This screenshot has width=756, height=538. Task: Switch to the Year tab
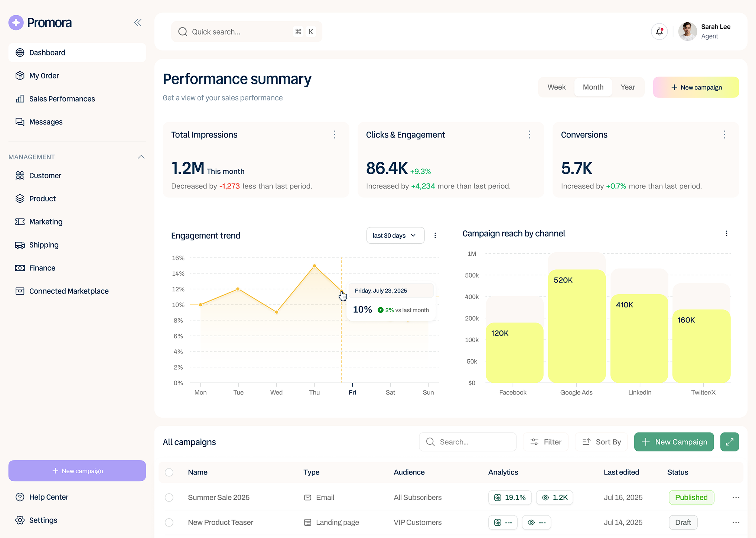coord(628,87)
